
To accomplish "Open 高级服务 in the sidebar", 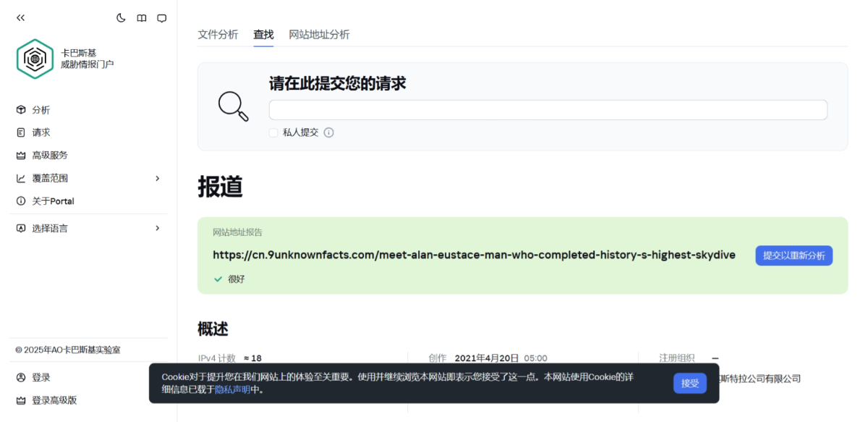I will click(50, 155).
